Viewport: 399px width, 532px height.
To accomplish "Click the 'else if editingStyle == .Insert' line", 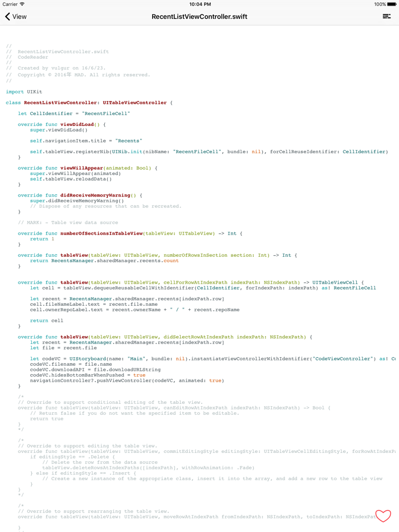I will pyautogui.click(x=83, y=473).
